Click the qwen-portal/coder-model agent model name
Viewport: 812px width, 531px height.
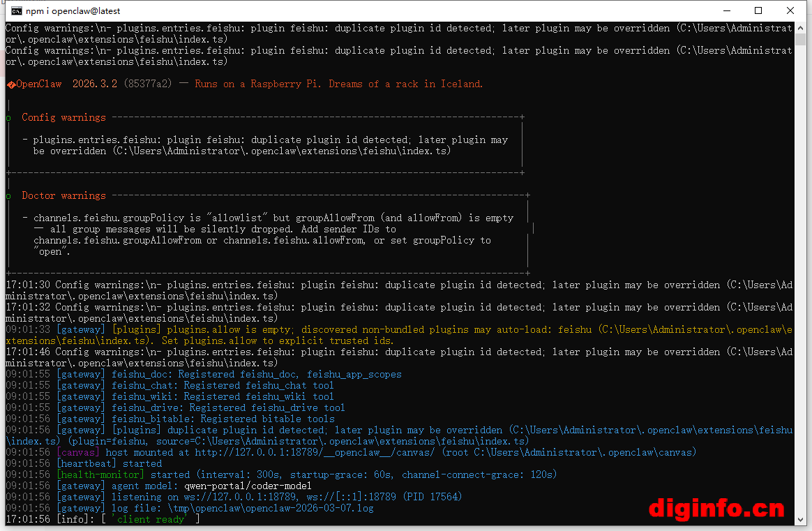pyautogui.click(x=248, y=486)
